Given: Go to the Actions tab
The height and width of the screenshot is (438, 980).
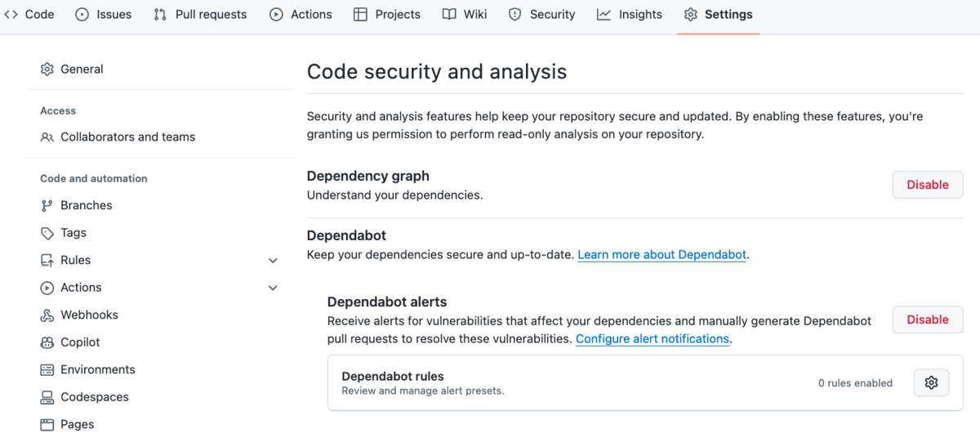Looking at the screenshot, I should click(301, 14).
